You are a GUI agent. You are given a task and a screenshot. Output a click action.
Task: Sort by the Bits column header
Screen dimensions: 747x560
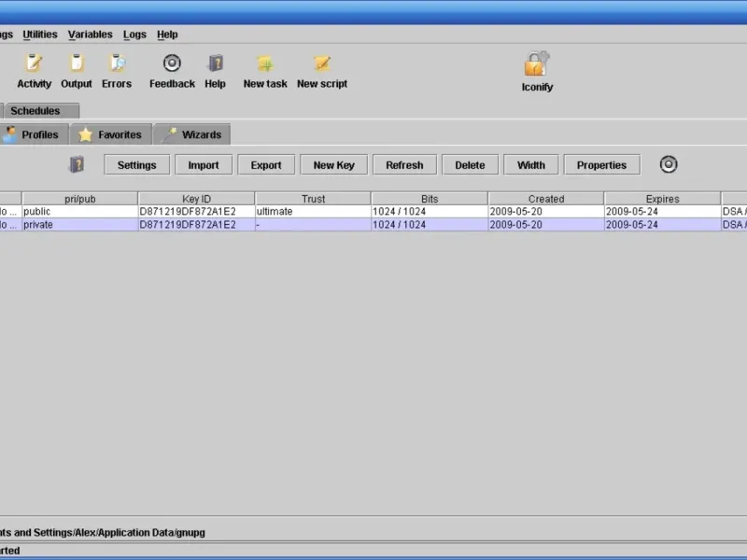pos(430,199)
